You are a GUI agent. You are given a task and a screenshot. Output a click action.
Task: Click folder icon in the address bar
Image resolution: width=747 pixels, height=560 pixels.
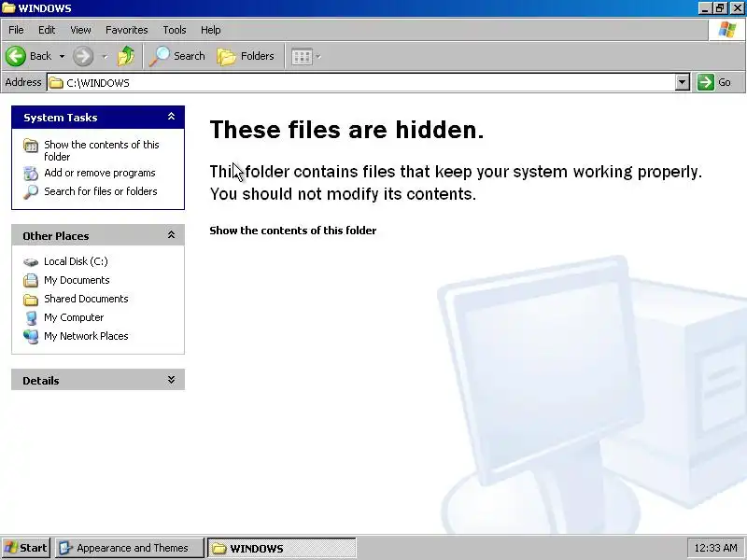(x=56, y=83)
